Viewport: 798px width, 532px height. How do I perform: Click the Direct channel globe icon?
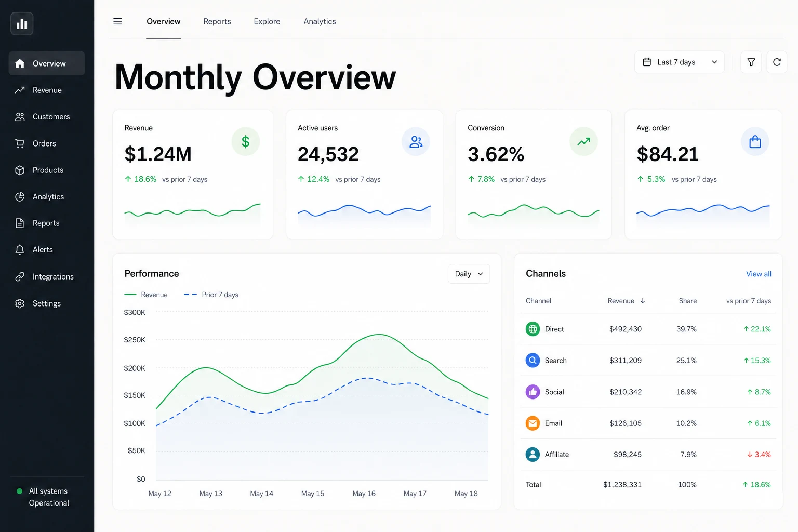tap(533, 329)
